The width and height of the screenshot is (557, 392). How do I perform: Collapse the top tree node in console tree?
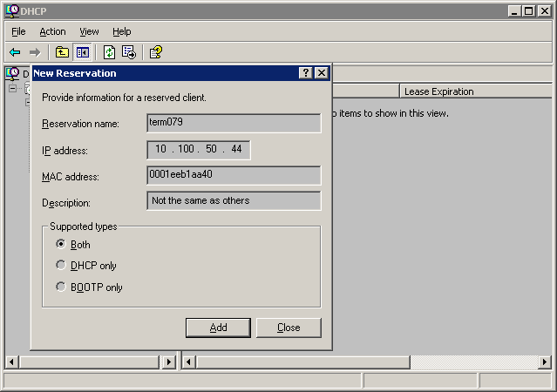(13, 89)
